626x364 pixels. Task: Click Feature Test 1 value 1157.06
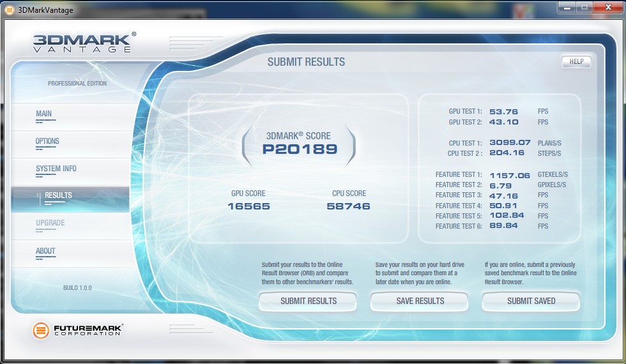510,176
